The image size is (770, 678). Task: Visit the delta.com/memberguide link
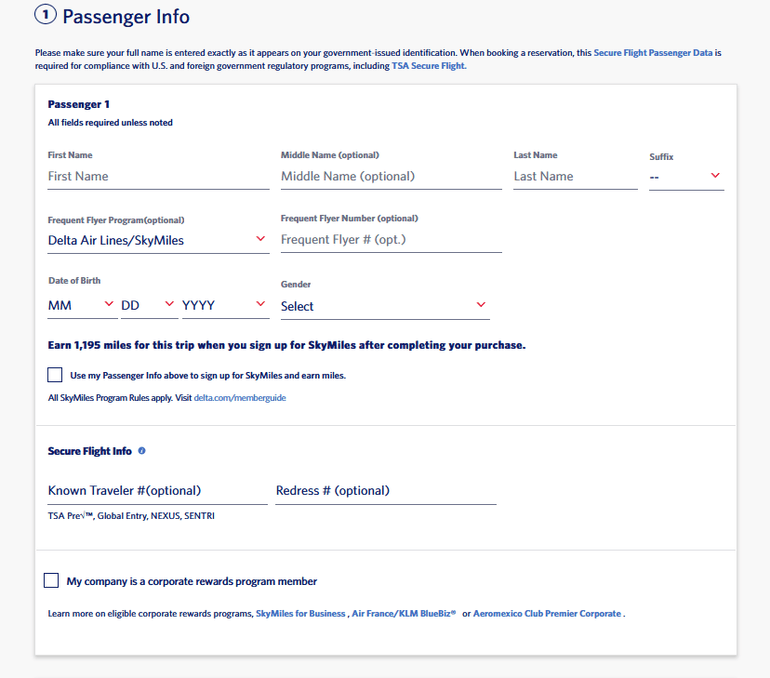click(x=240, y=398)
